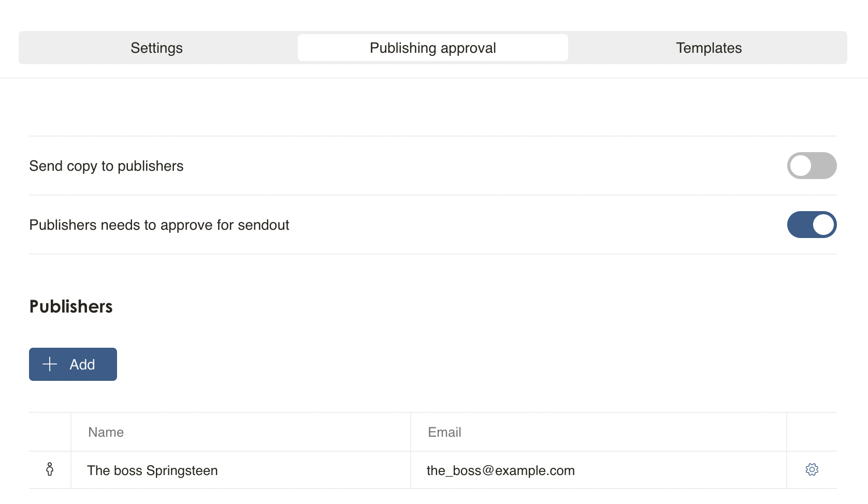This screenshot has width=868, height=504.
Task: Click the Send copy to publishers label
Action: [x=106, y=166]
